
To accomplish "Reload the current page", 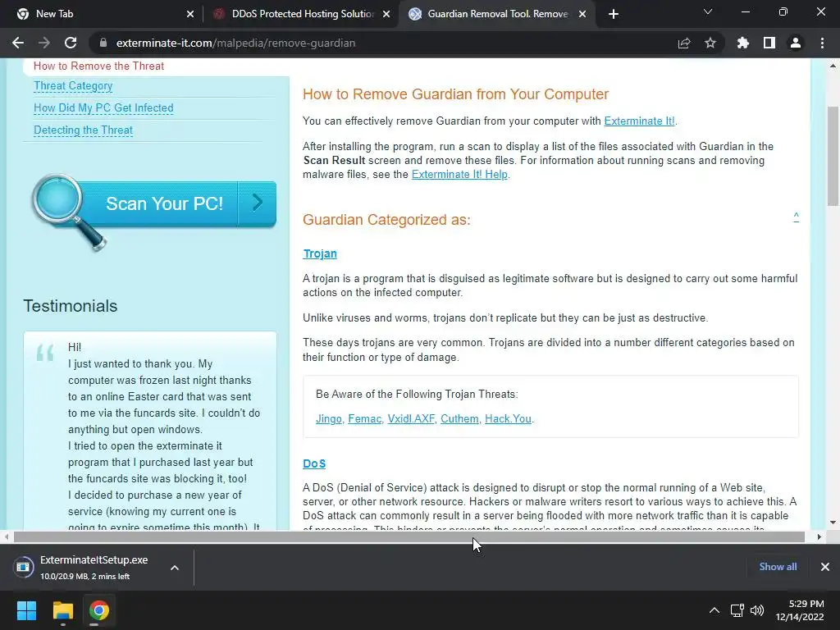I will (71, 43).
